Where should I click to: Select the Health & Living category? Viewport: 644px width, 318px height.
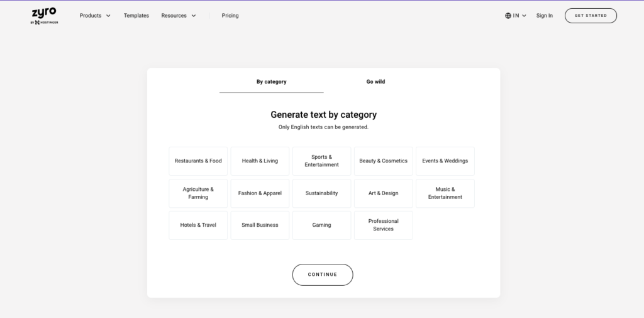pyautogui.click(x=260, y=161)
